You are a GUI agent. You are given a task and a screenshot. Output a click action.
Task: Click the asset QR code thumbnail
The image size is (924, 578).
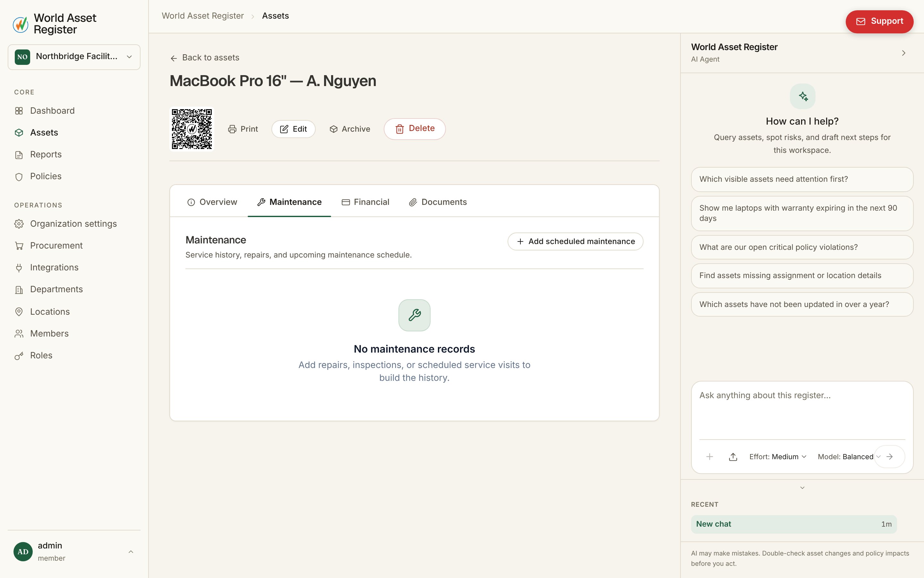point(192,129)
